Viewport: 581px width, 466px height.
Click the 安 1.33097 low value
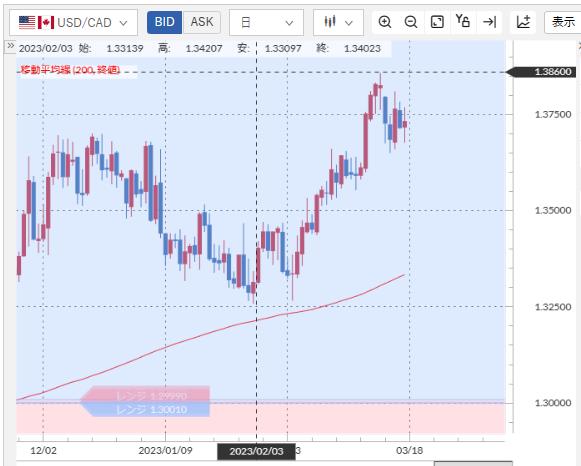(269, 49)
